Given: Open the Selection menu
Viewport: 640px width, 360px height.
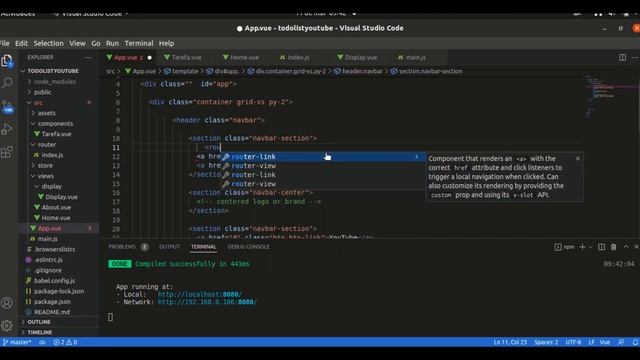Looking at the screenshot, I should (49, 43).
